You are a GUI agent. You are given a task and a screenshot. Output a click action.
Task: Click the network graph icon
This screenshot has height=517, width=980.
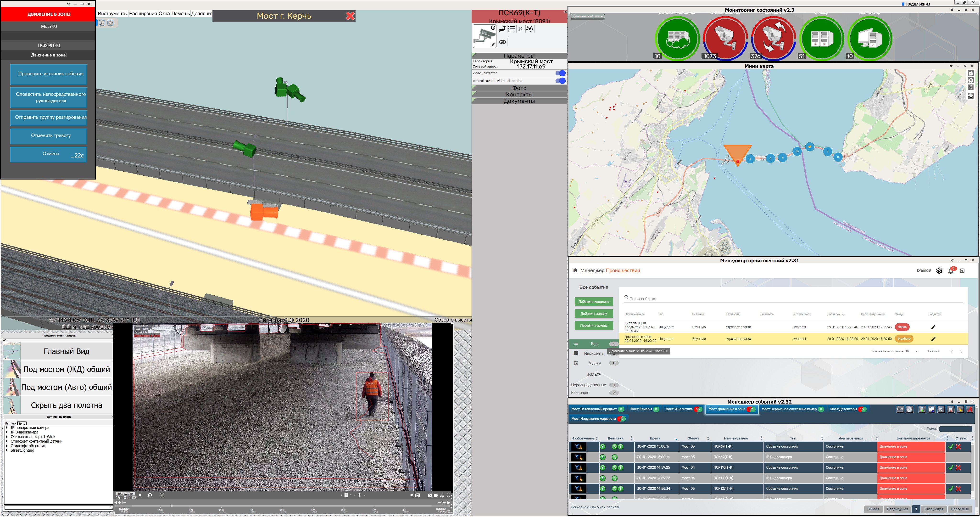click(x=529, y=29)
